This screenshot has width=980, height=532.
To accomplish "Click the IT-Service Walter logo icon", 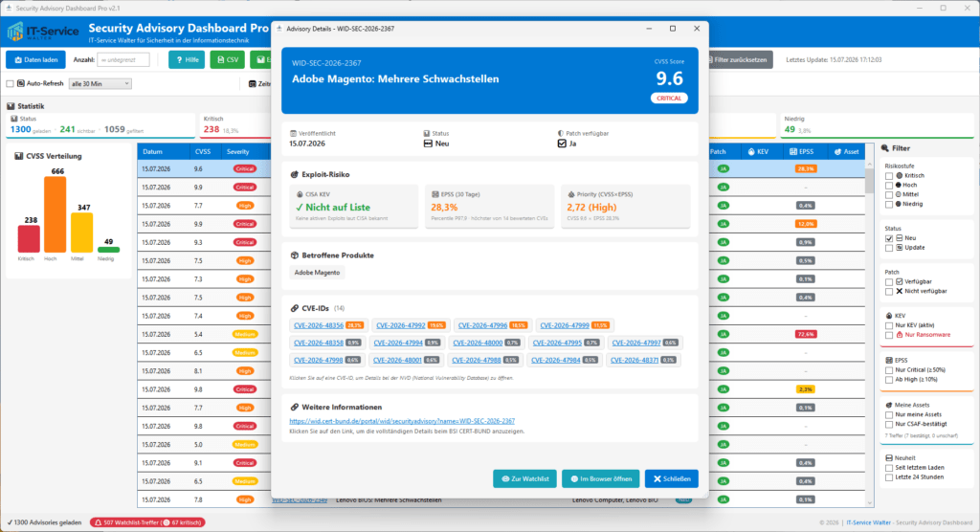I will click(x=15, y=32).
